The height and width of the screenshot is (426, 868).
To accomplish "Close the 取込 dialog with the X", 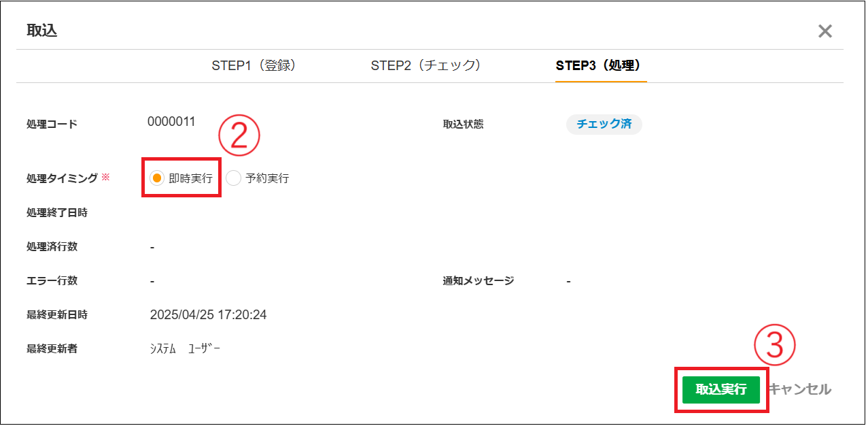I will pyautogui.click(x=824, y=31).
